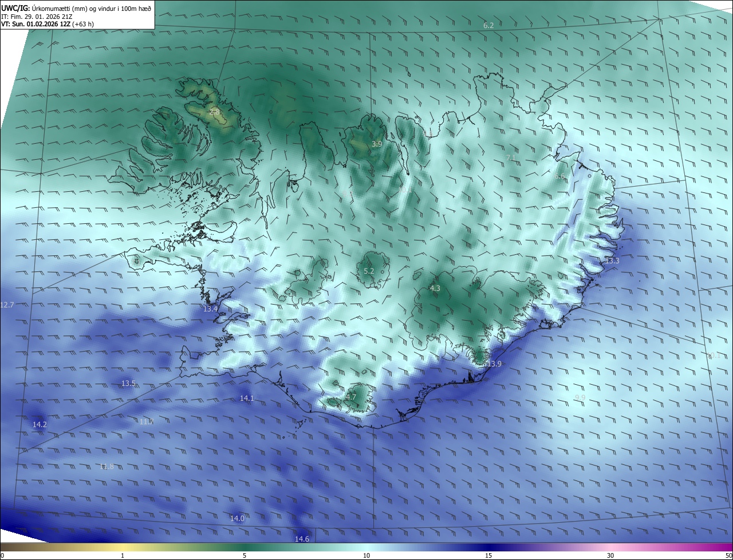
Task: Click the 11.7 value label over the sea
Action: pyautogui.click(x=147, y=421)
